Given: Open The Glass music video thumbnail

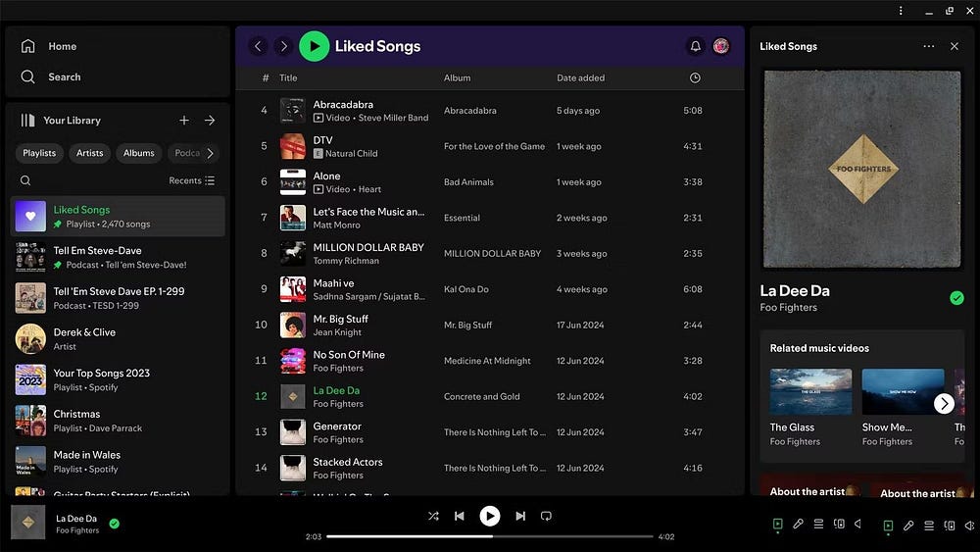Looking at the screenshot, I should click(810, 392).
